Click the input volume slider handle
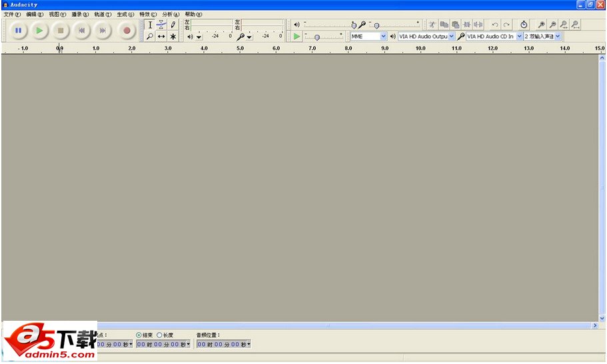Screen dimensions: 607x364 [376, 25]
